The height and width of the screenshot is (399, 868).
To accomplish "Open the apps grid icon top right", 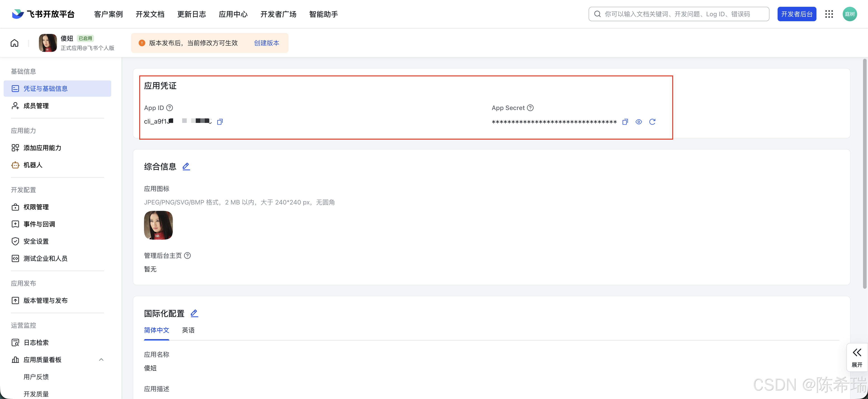I will pyautogui.click(x=829, y=14).
